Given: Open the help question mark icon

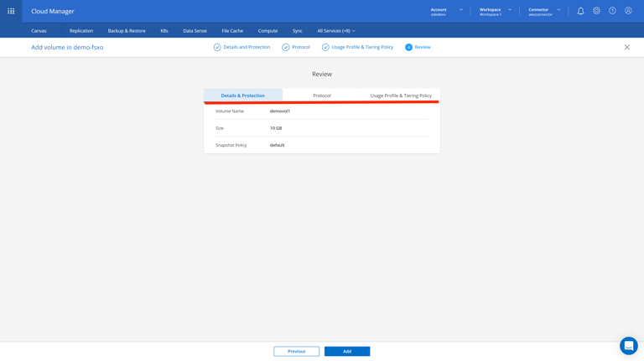Looking at the screenshot, I should tap(612, 11).
